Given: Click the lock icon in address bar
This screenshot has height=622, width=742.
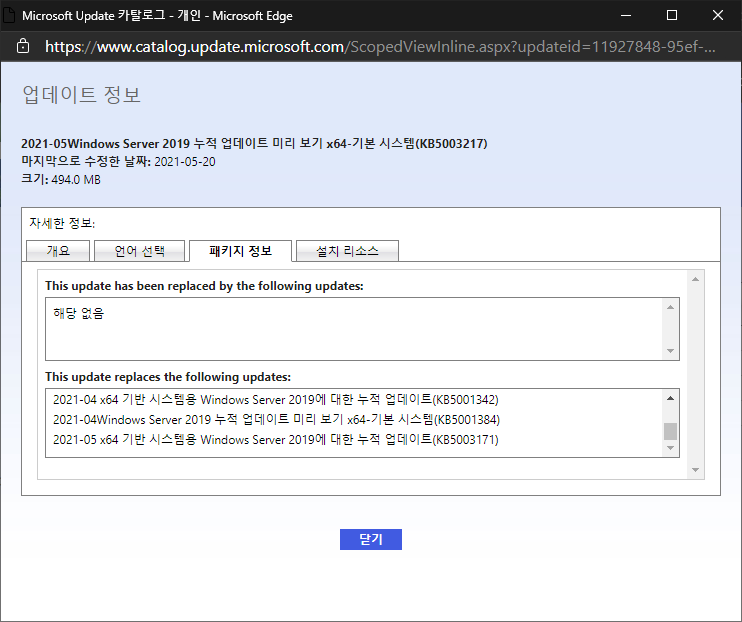Looking at the screenshot, I should click(x=23, y=46).
